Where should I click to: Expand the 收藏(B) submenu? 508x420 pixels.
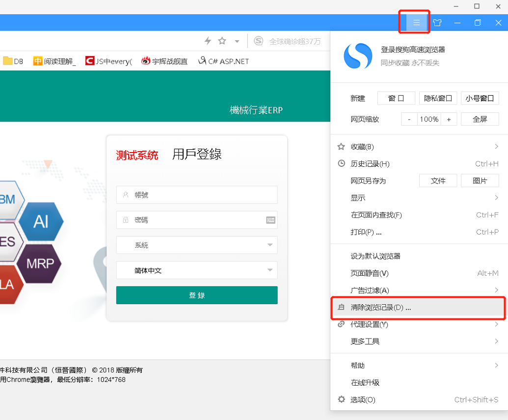(x=418, y=147)
